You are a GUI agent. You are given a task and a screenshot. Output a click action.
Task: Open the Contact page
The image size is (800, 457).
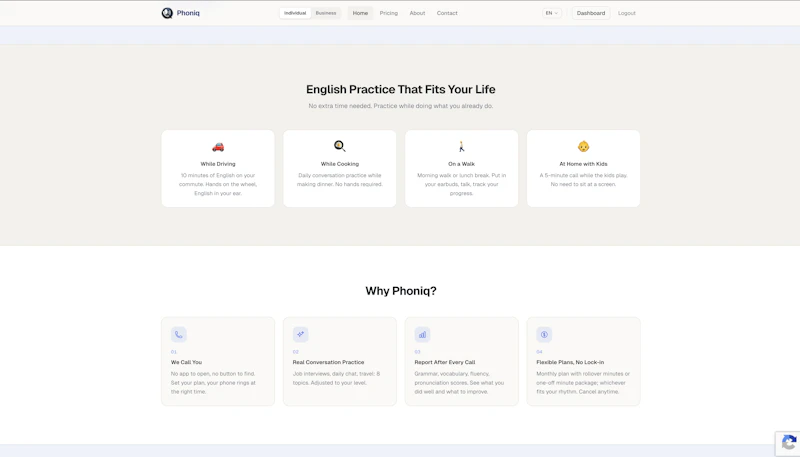point(447,13)
